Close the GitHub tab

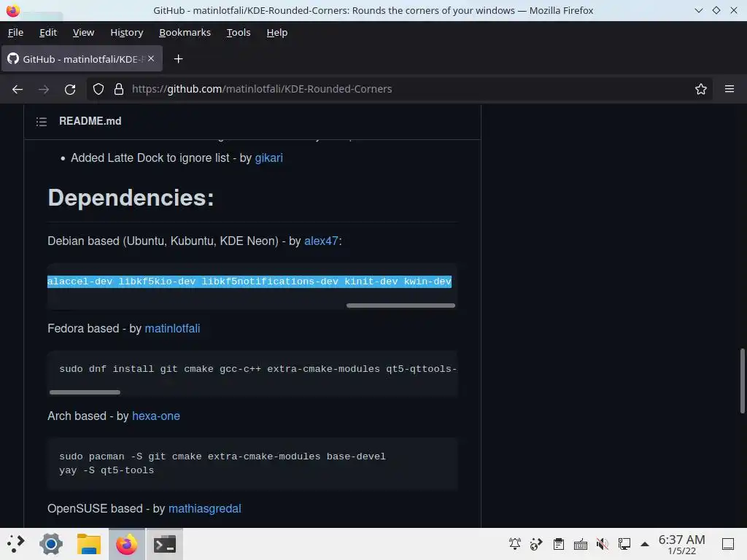[151, 58]
